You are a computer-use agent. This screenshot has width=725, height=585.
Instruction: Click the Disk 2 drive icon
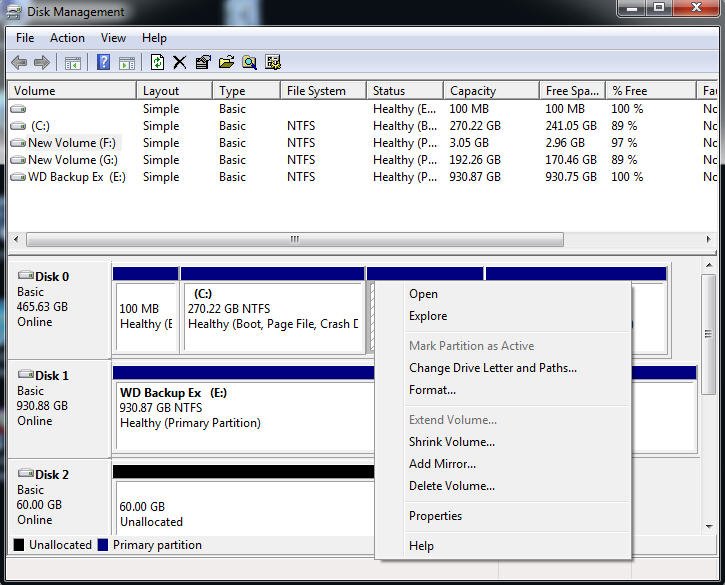(25, 473)
